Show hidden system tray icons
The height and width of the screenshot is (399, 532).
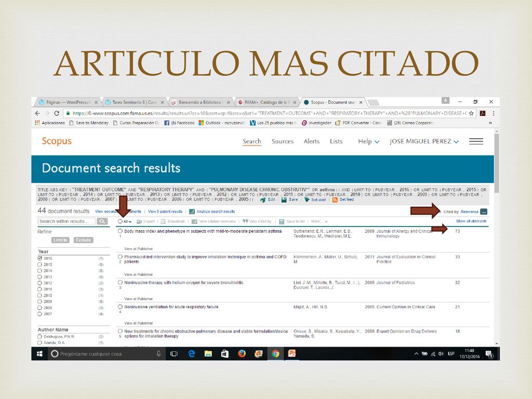click(x=416, y=354)
